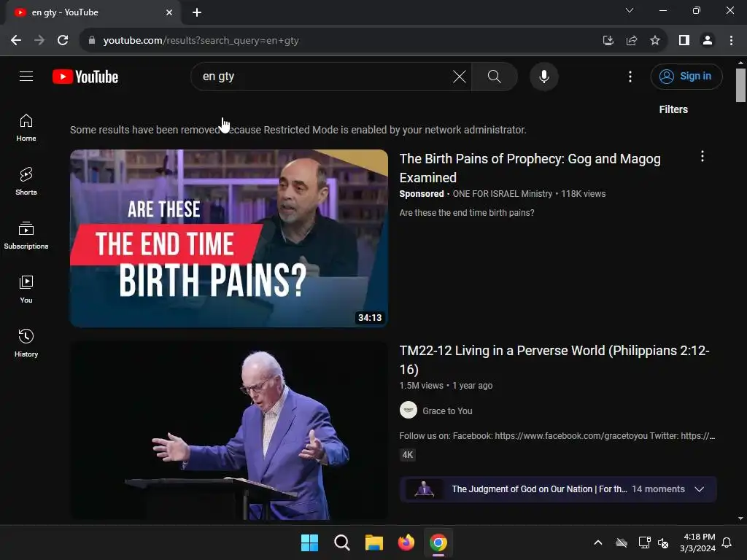Open File Explorer from taskbar
This screenshot has width=747, height=560.
[374, 542]
